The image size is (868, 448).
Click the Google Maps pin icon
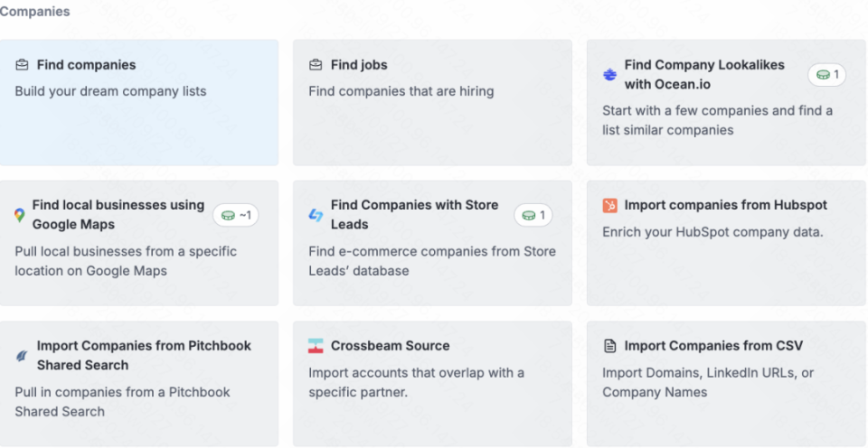pyautogui.click(x=20, y=215)
